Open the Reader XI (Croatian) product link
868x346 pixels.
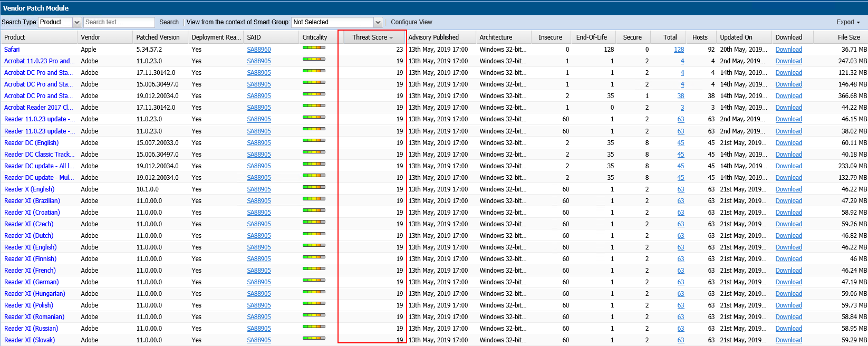coord(32,213)
